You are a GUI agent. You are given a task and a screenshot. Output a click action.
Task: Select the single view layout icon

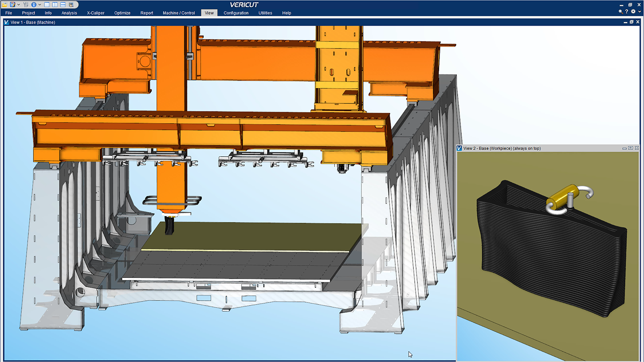[47, 5]
